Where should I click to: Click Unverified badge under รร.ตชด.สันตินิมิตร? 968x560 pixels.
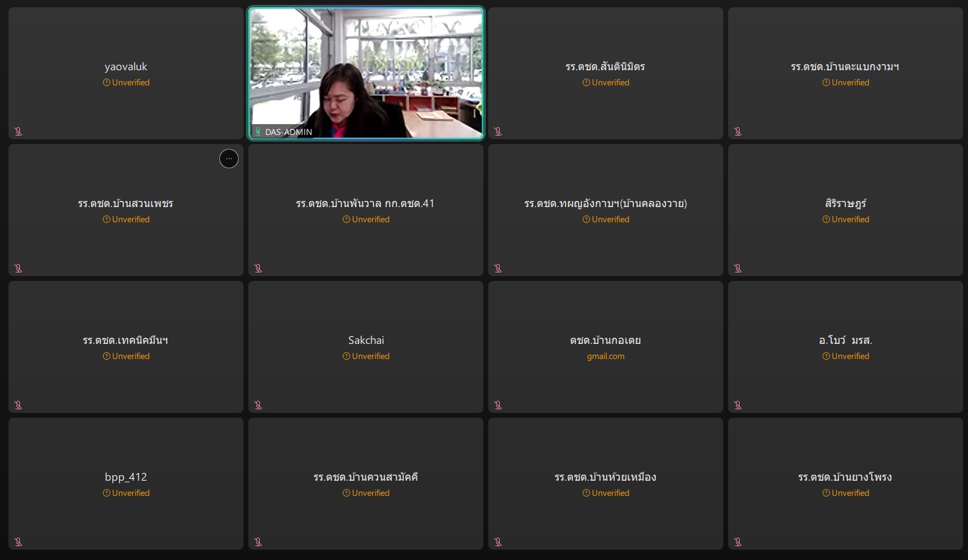(x=606, y=82)
